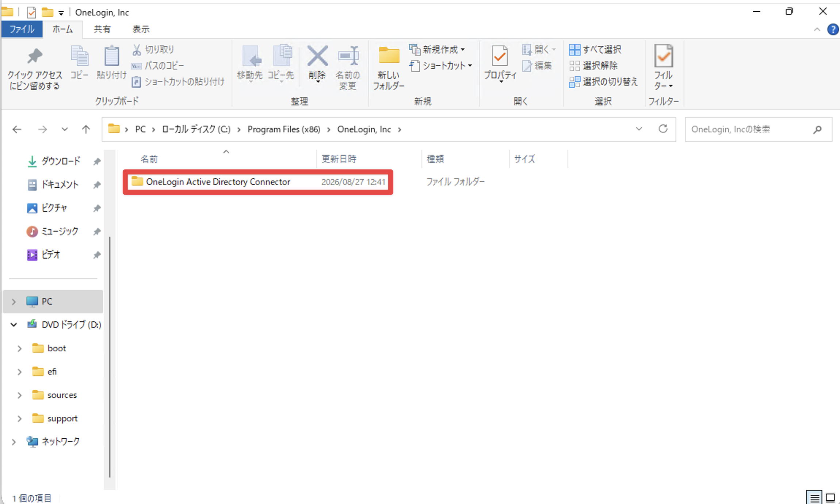Viewport: 840px width, 504px height.
Task: Select all items via ribbon
Action: pyautogui.click(x=595, y=49)
